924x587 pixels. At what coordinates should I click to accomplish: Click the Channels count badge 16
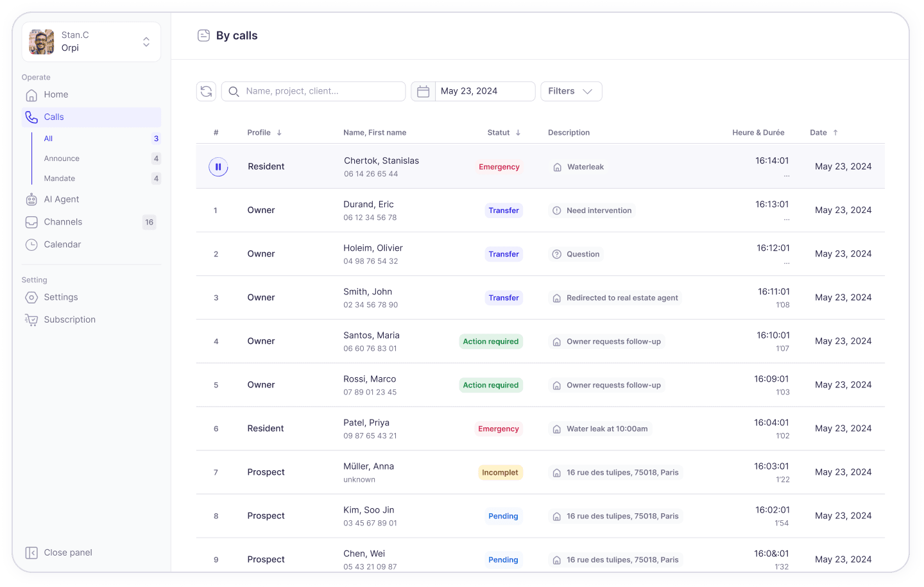pos(149,223)
